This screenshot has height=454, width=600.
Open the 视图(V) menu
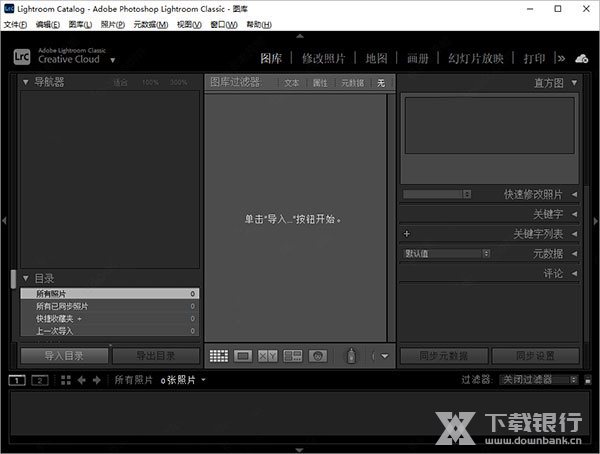189,24
